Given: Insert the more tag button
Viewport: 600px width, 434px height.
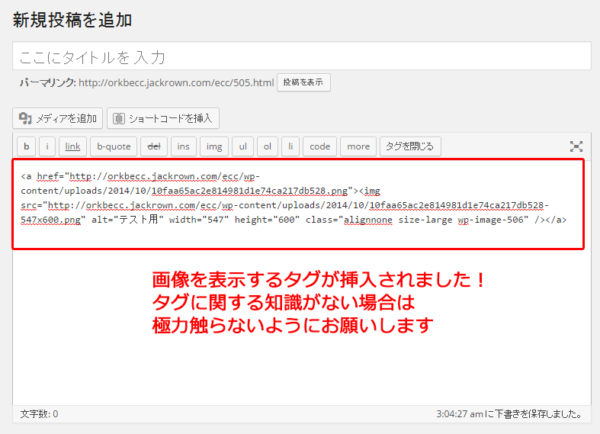Looking at the screenshot, I should click(x=356, y=146).
